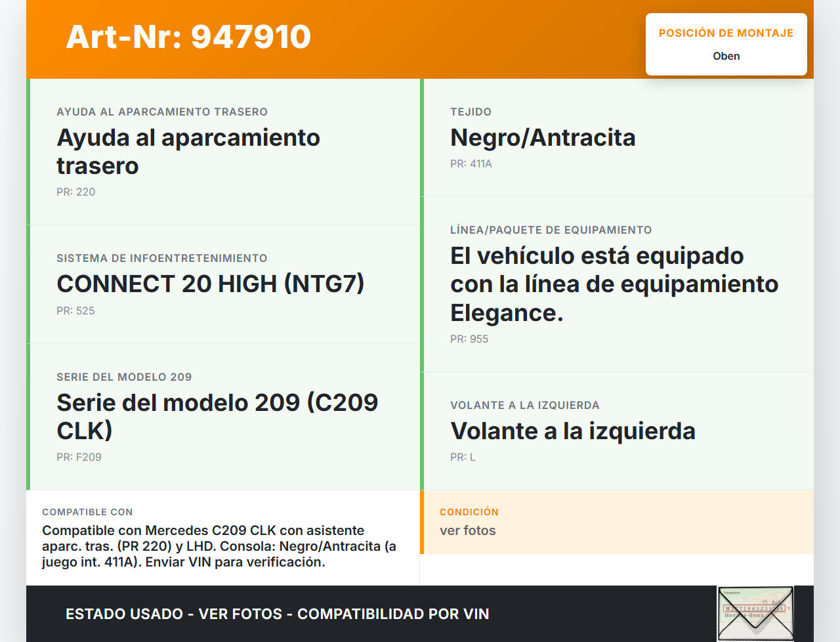Click the VIN envelope icon in footer
Image resolution: width=840 pixels, height=642 pixels.
point(755,613)
